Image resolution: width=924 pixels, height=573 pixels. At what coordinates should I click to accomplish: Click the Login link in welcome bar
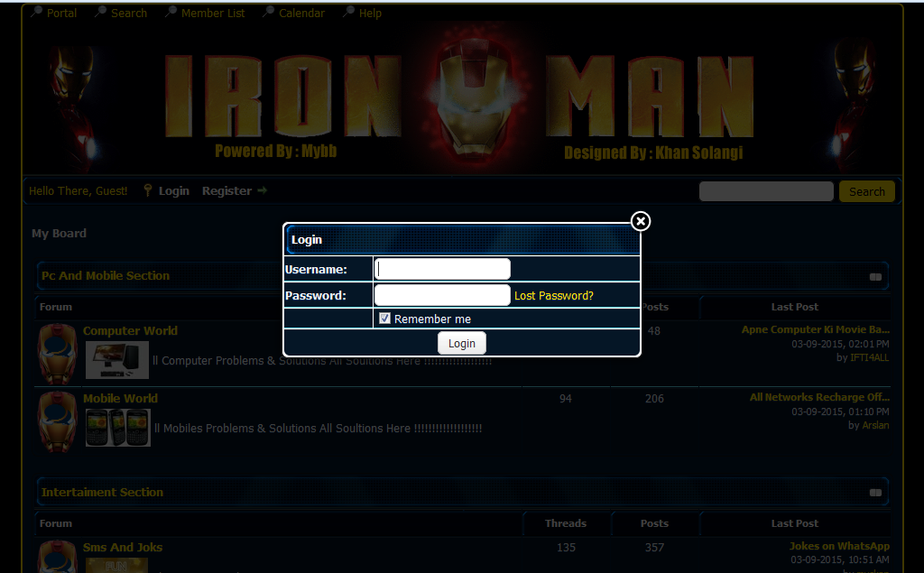(174, 190)
